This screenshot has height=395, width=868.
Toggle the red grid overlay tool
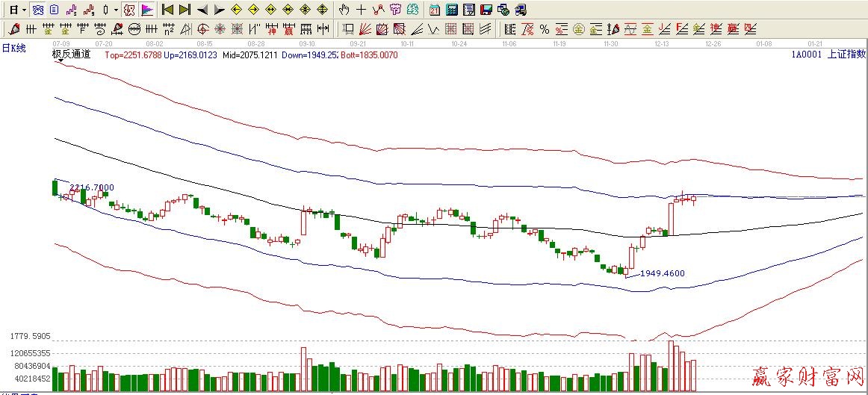coord(451,29)
